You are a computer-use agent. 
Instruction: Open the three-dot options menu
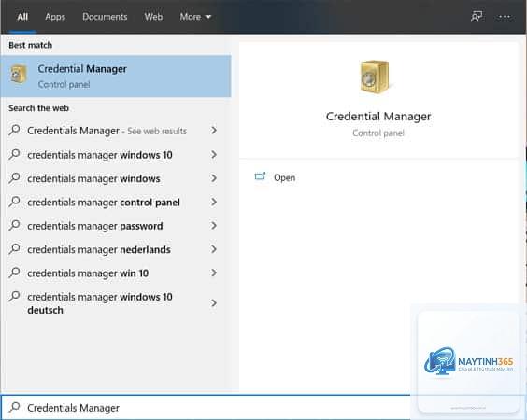click(505, 17)
